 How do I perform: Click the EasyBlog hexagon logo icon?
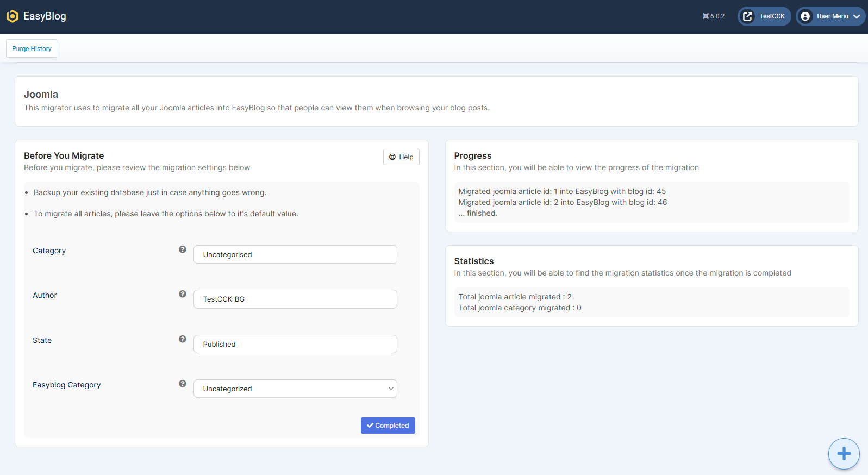click(x=12, y=16)
